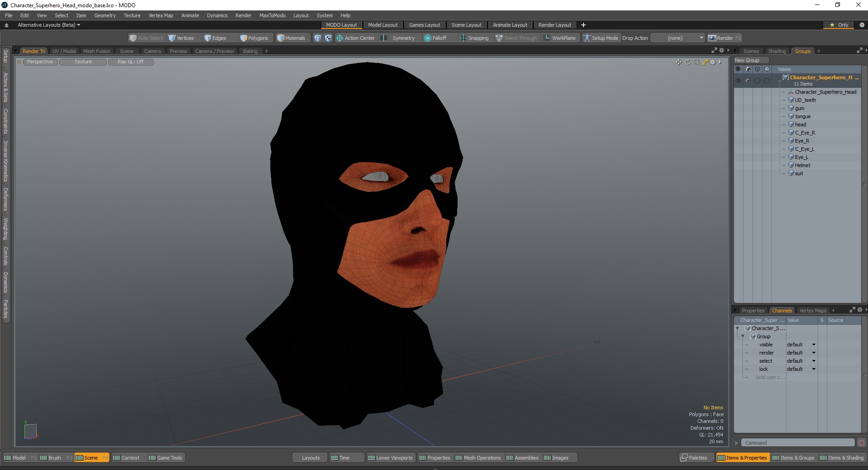Click the items selection mode icon beside Materials
The image size is (868, 470).
pos(318,38)
